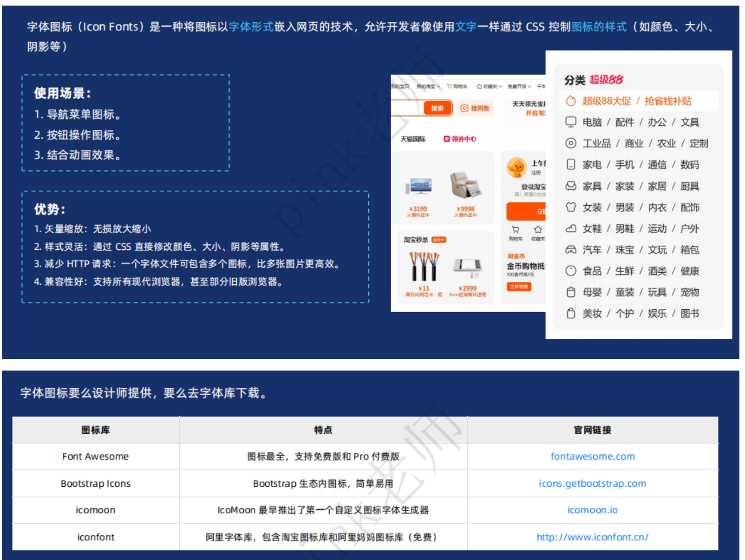Viewport: 745px width, 560px height.
Task: Click the 官网链接 column header
Action: (x=593, y=430)
